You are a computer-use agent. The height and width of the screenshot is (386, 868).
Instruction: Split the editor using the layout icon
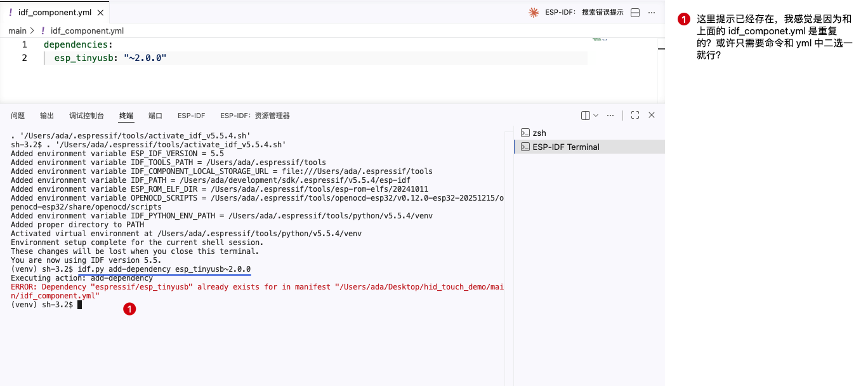(x=635, y=13)
